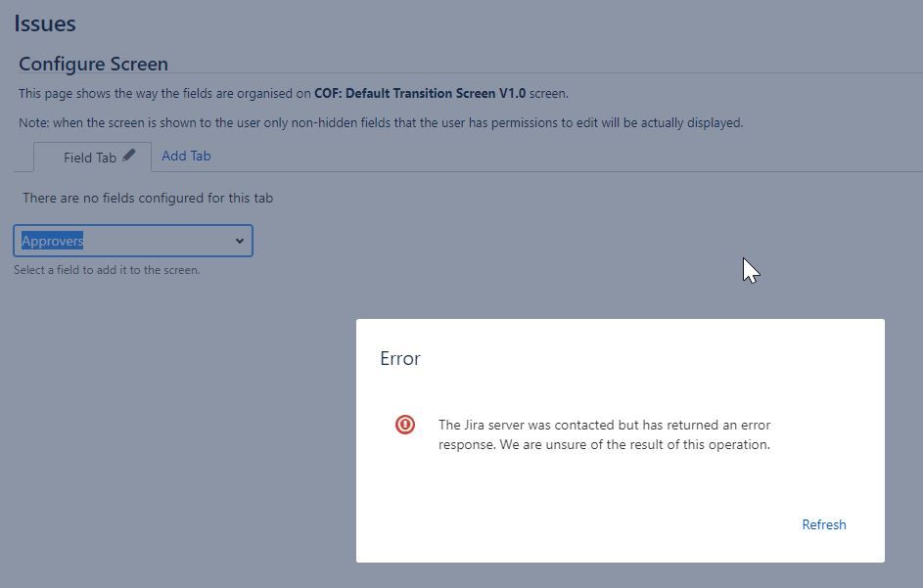
Task: Click the Issues heading
Action: click(x=44, y=23)
